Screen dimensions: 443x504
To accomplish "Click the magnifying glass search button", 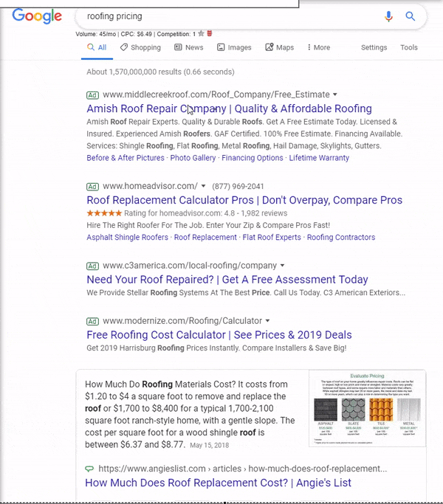I will (x=411, y=16).
